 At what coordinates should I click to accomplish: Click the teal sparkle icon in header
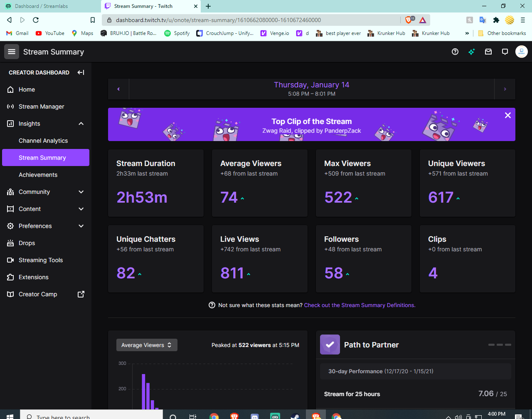472,52
